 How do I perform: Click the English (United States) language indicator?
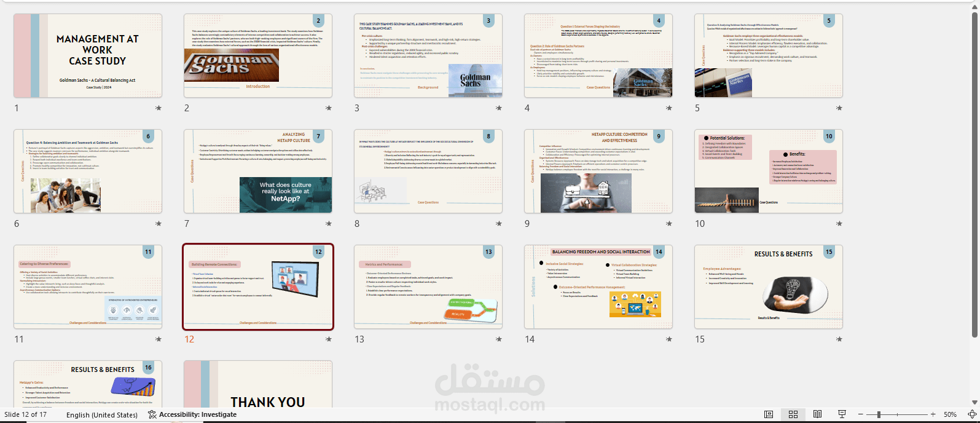tap(102, 414)
